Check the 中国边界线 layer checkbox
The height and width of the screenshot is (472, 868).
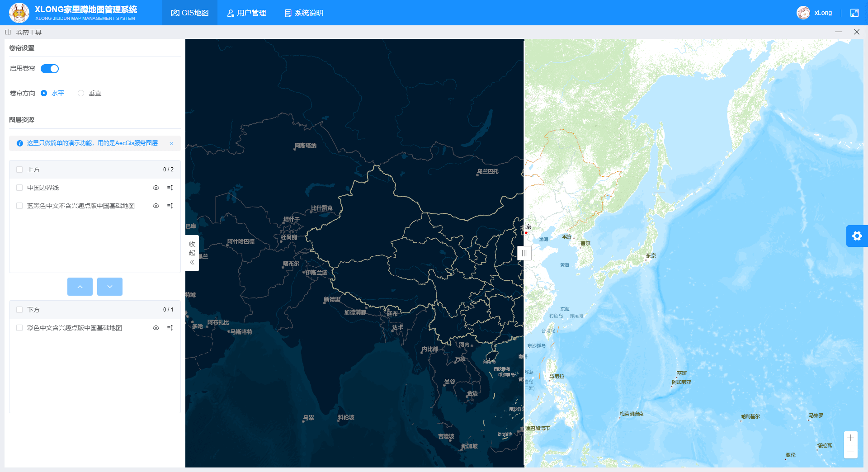click(x=19, y=188)
